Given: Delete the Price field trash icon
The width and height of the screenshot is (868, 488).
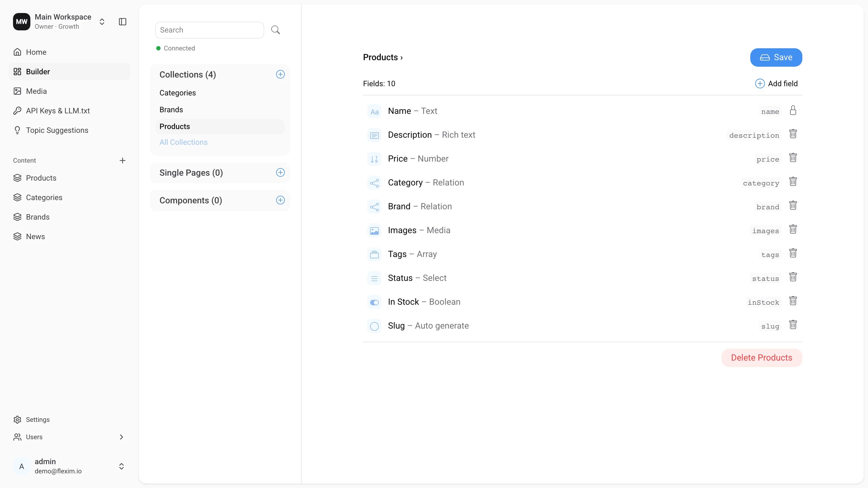Looking at the screenshot, I should tap(793, 158).
